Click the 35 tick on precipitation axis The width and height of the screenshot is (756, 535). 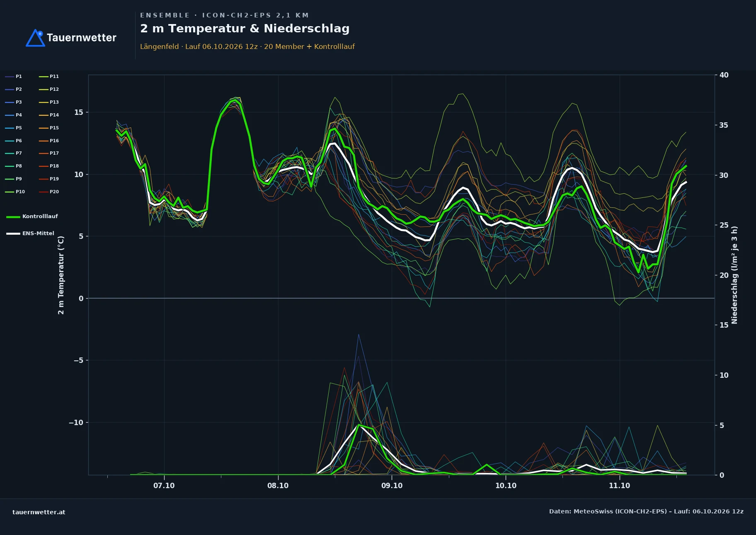pyautogui.click(x=724, y=125)
